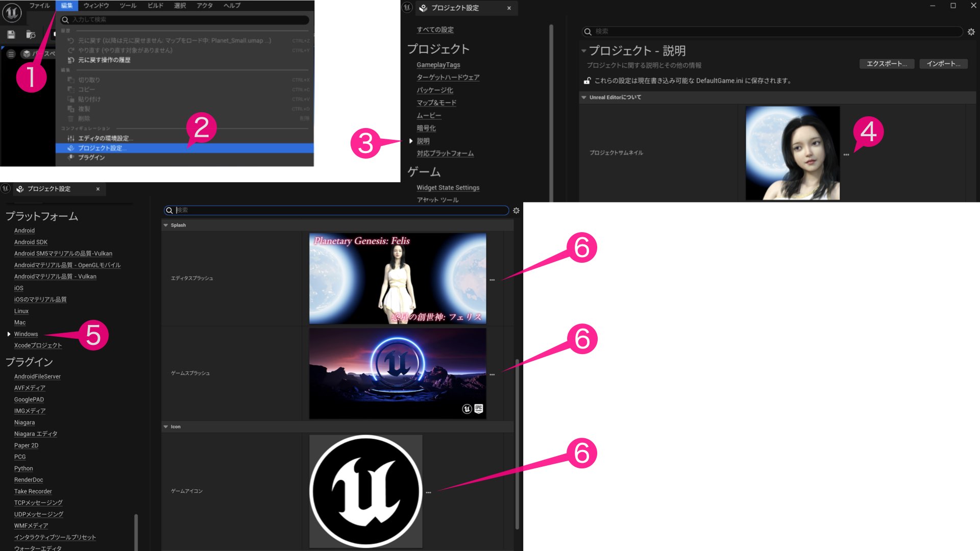Open the Niagara エディタ plugin settings
This screenshot has width=980, height=551.
coord(36,434)
